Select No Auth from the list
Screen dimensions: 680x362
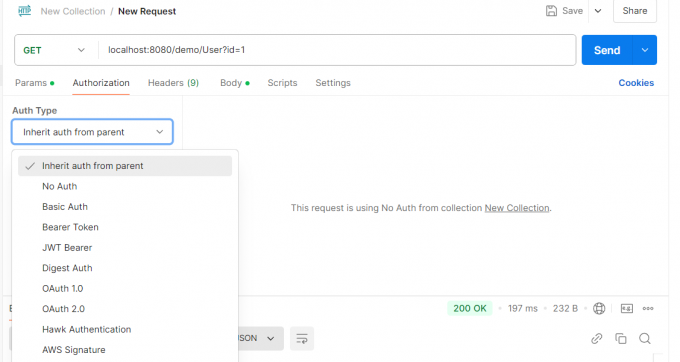tap(125, 186)
